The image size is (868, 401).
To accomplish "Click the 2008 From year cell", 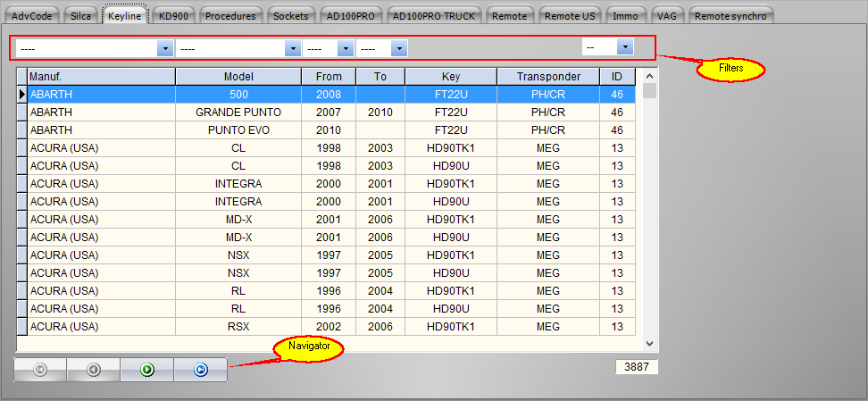I will click(x=329, y=95).
